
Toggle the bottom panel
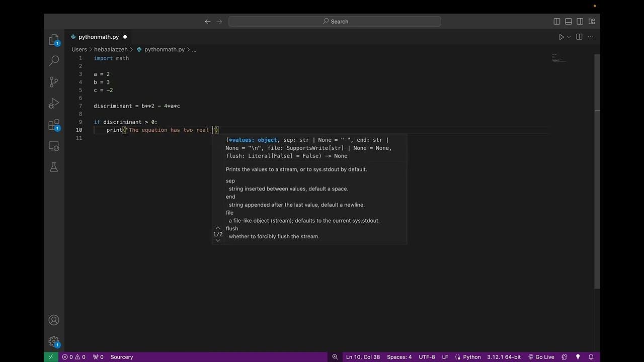(569, 21)
